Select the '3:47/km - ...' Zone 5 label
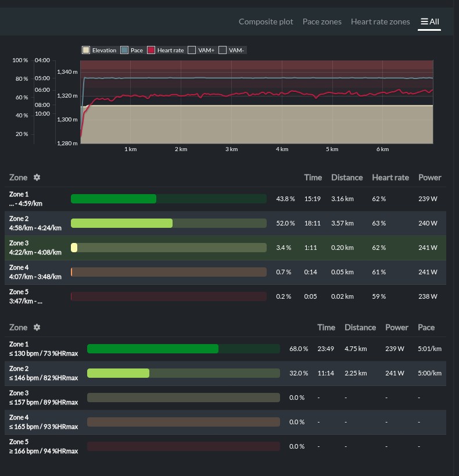The image size is (459, 476). pyautogui.click(x=26, y=301)
